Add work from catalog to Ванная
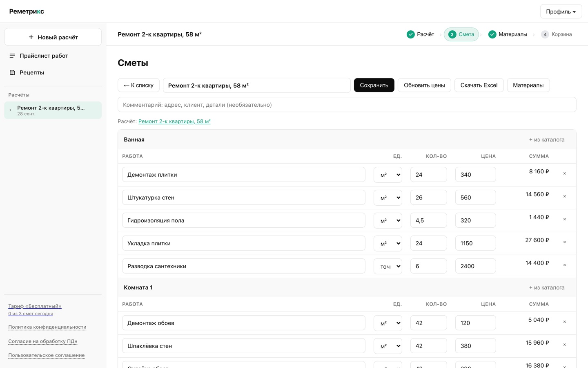The height and width of the screenshot is (368, 588). [x=547, y=139]
